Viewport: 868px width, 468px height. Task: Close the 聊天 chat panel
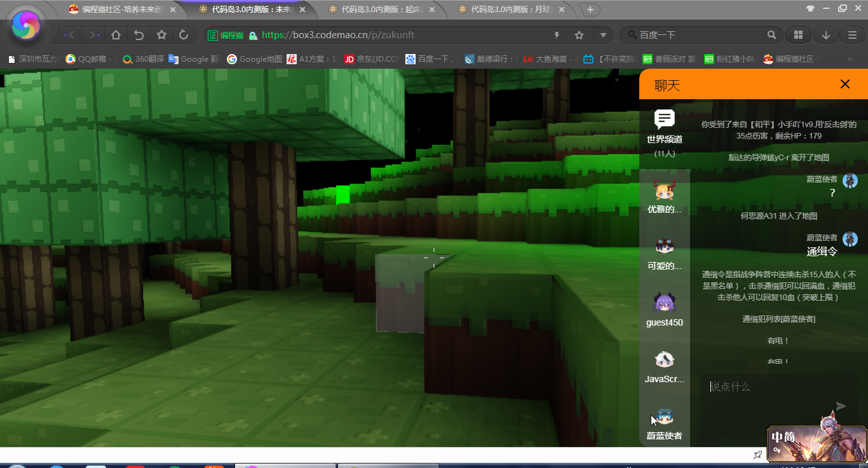[845, 84]
